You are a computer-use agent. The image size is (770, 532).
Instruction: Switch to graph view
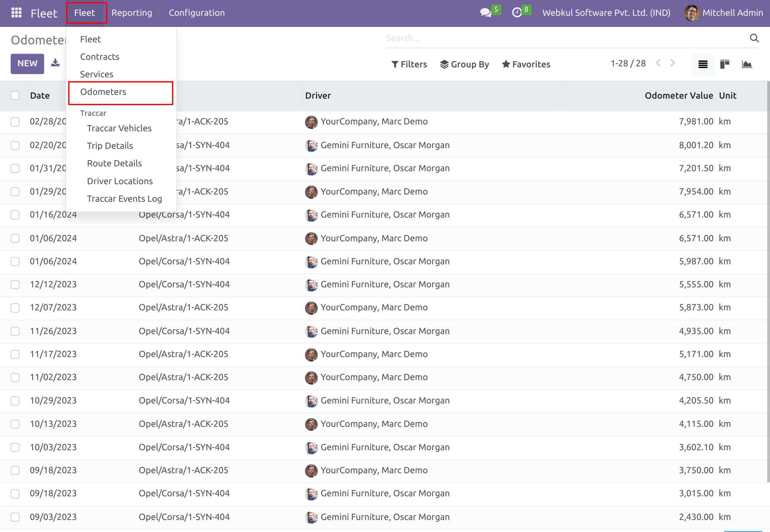(747, 64)
